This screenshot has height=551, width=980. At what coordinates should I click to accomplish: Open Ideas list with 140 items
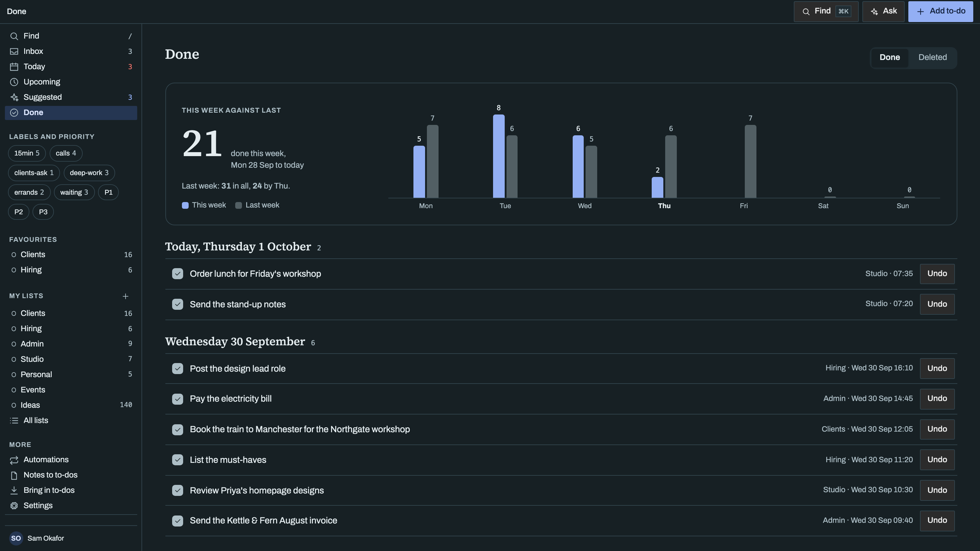pos(71,405)
